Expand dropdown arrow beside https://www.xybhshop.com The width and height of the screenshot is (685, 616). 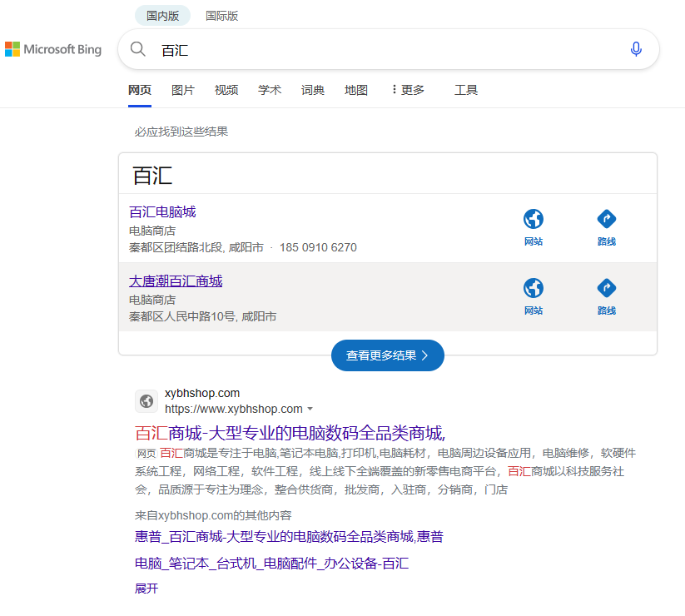[x=310, y=409]
